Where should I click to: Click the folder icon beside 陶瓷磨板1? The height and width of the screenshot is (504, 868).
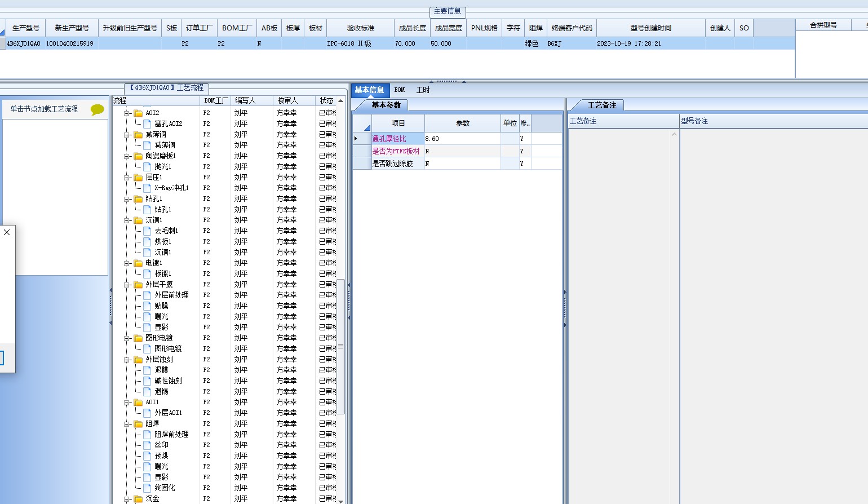[x=138, y=156]
